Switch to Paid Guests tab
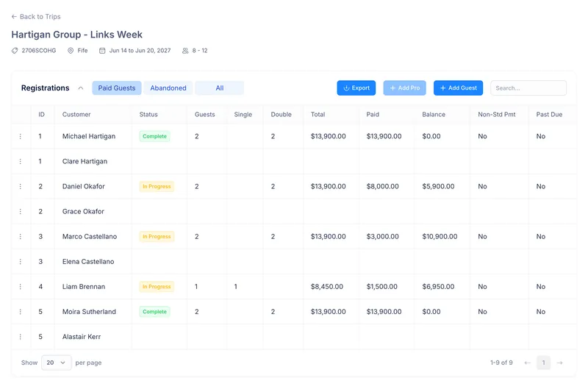Screen dimensions: 588x392 [x=117, y=88]
